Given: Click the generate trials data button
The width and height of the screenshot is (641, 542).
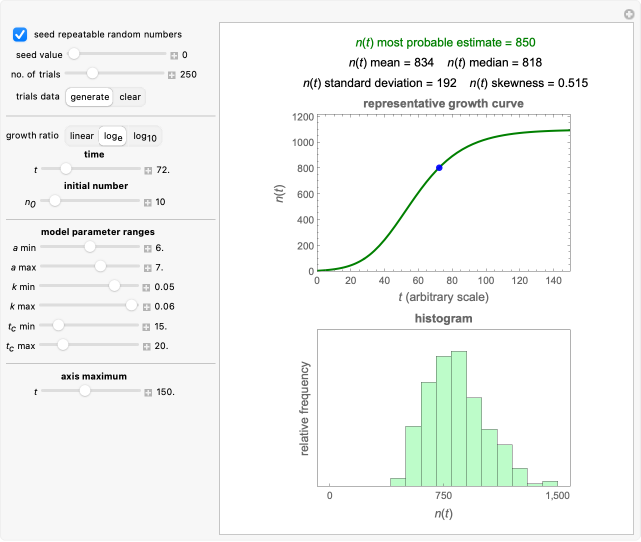Looking at the screenshot, I should pos(90,97).
